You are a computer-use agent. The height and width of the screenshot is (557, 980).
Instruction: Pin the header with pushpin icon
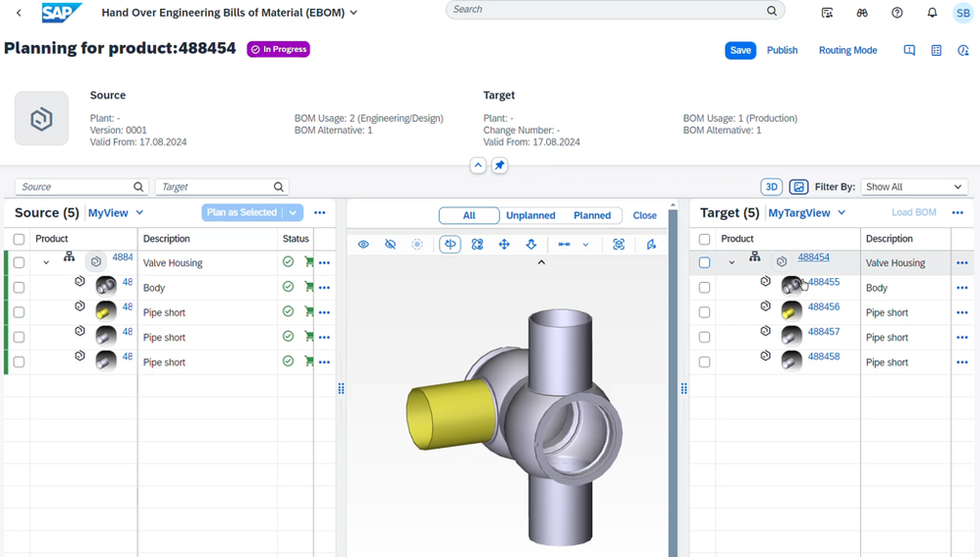pyautogui.click(x=500, y=166)
